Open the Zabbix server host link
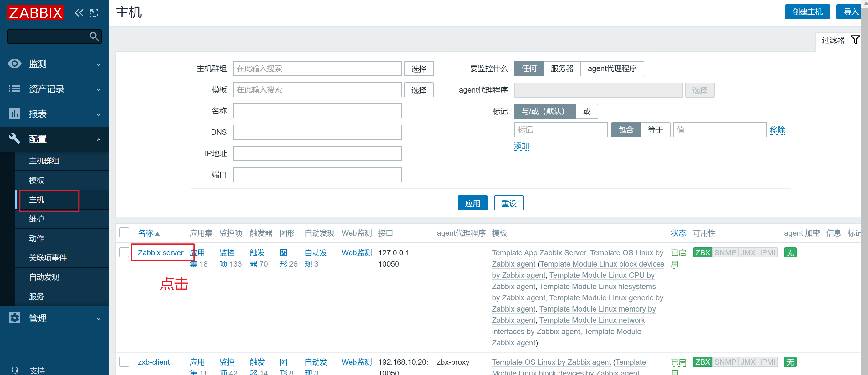 [x=161, y=253]
